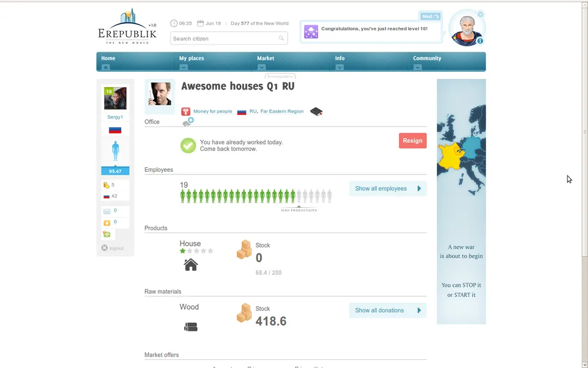
Task: Open the Money for people link
Action: 213,111
